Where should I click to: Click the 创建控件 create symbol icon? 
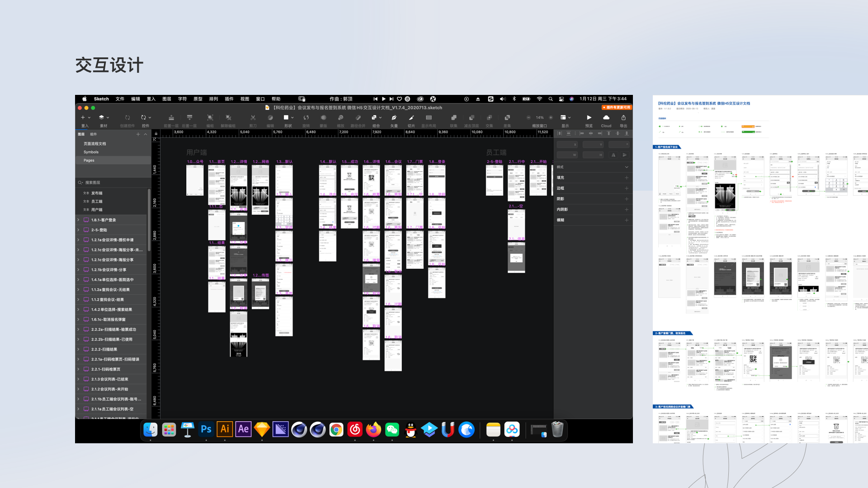tap(127, 117)
